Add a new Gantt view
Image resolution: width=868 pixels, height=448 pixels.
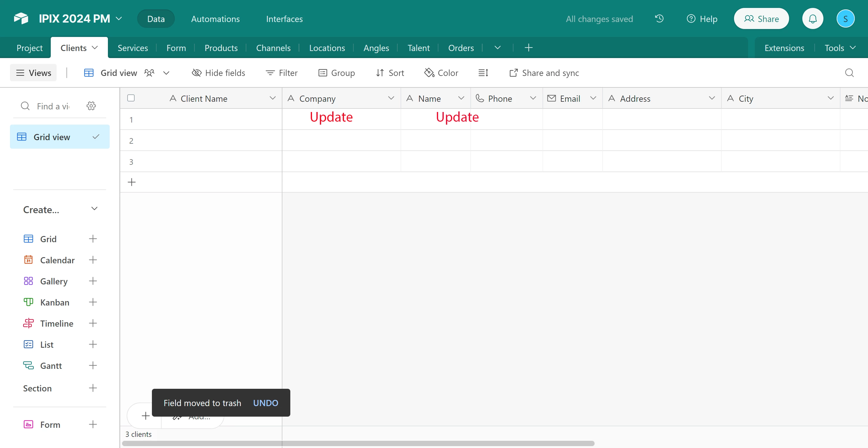coord(93,366)
